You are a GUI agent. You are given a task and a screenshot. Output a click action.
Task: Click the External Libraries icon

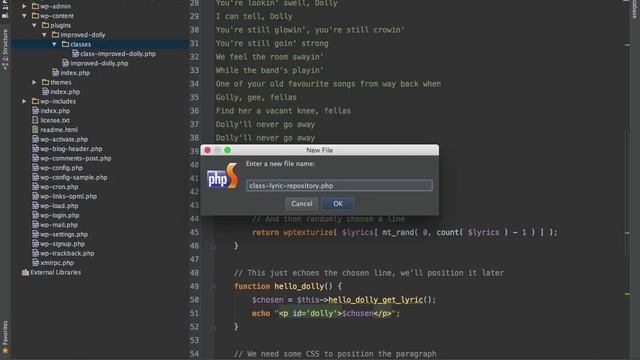click(x=25, y=272)
